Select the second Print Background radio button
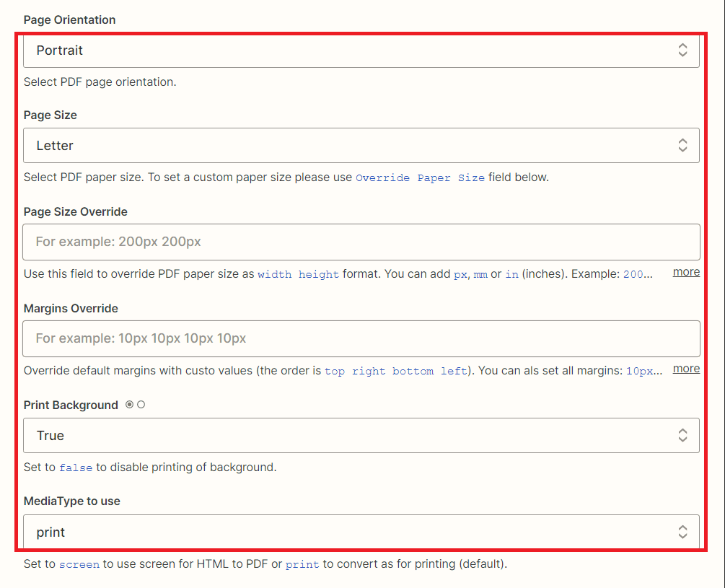Viewport: 725px width, 588px height. pos(141,405)
